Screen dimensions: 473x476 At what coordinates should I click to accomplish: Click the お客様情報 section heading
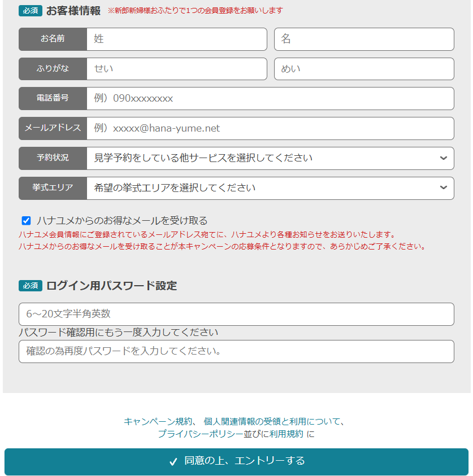(73, 11)
